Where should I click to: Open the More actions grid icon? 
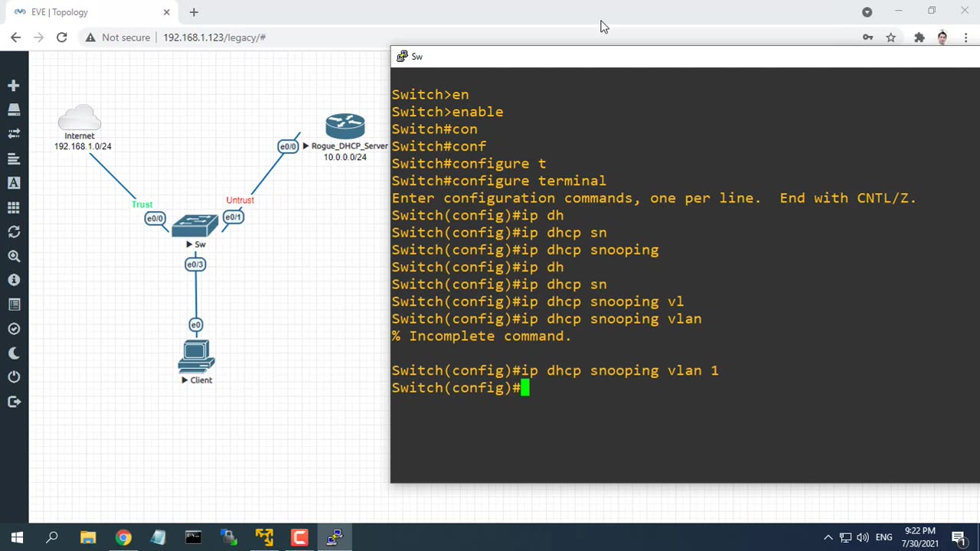click(14, 207)
